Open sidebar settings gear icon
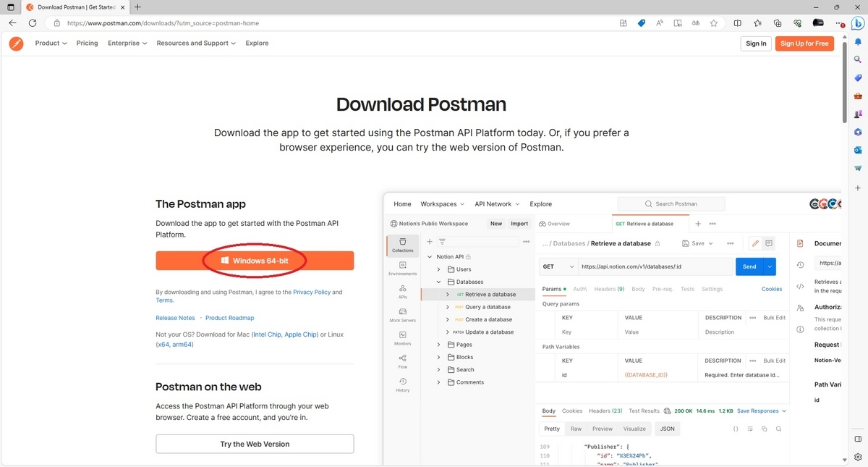Viewport: 868px width, 467px height. 858,457
